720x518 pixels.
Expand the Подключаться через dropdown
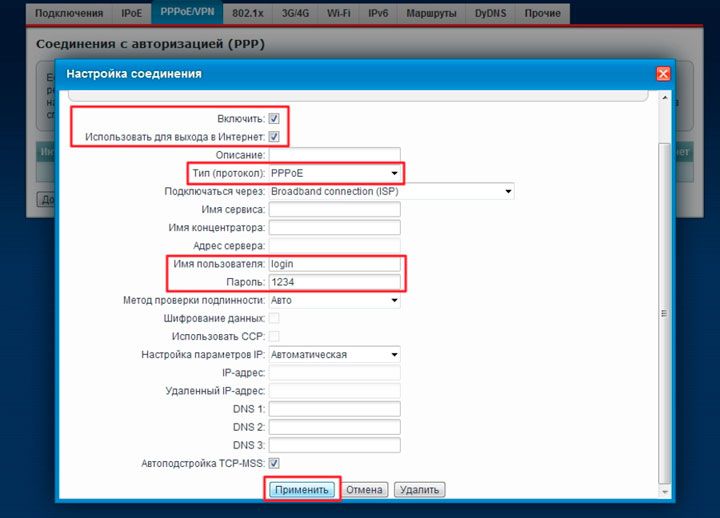point(391,191)
